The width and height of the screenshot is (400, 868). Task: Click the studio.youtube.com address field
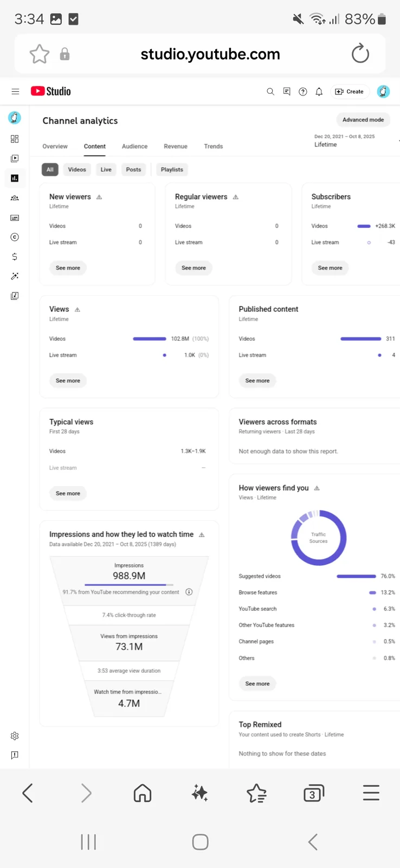[210, 54]
